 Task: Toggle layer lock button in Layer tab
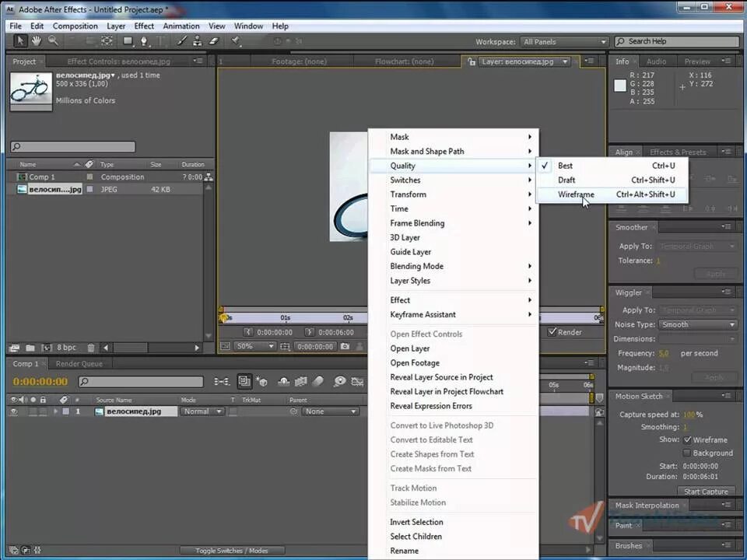[472, 61]
